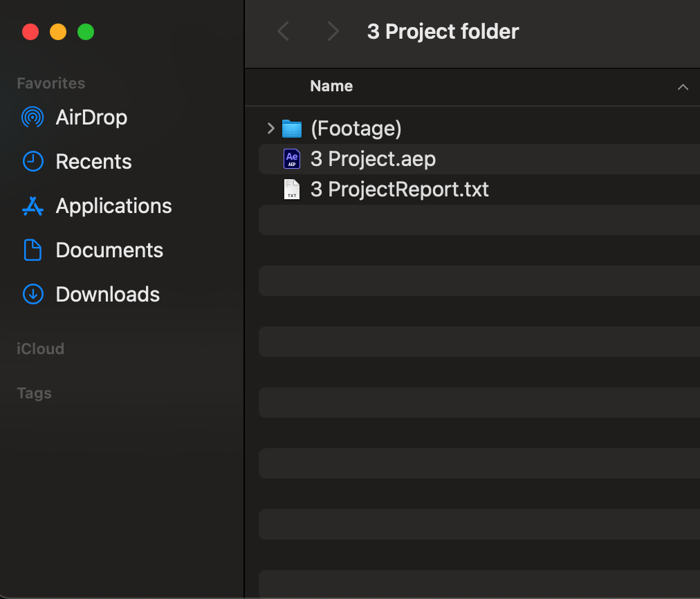Select the 3 ProjectReport.txt file name
Image resolution: width=700 pixels, height=599 pixels.
tap(400, 190)
